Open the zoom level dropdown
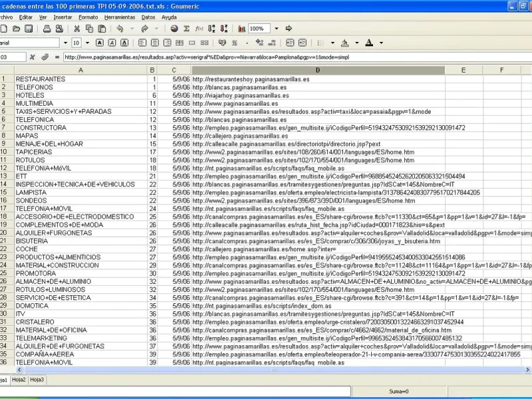 tap(277, 29)
